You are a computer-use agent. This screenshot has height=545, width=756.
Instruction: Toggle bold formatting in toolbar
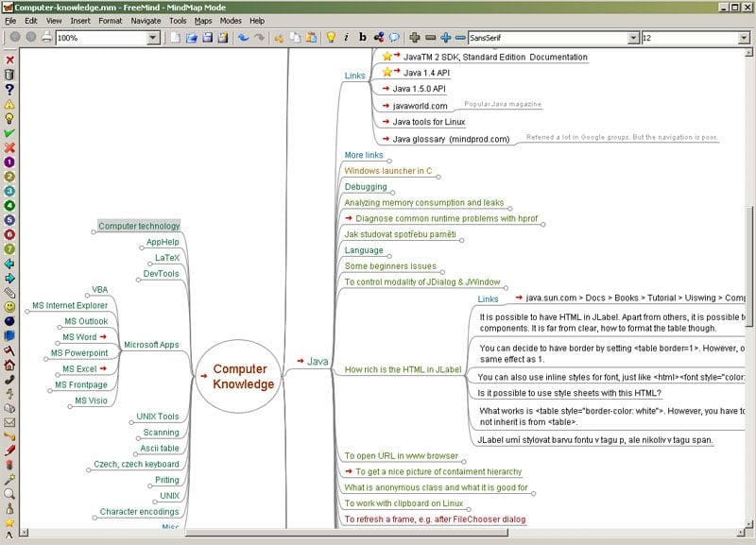click(363, 38)
